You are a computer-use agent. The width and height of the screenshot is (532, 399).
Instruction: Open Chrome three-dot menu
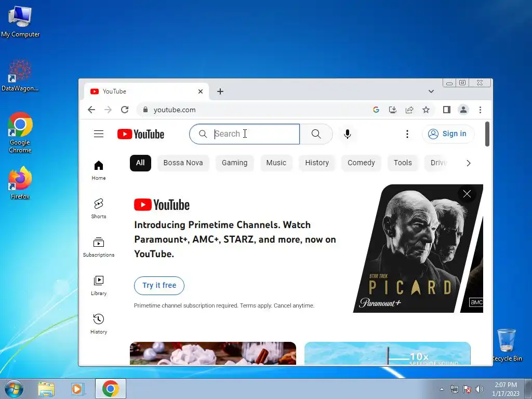[480, 110]
